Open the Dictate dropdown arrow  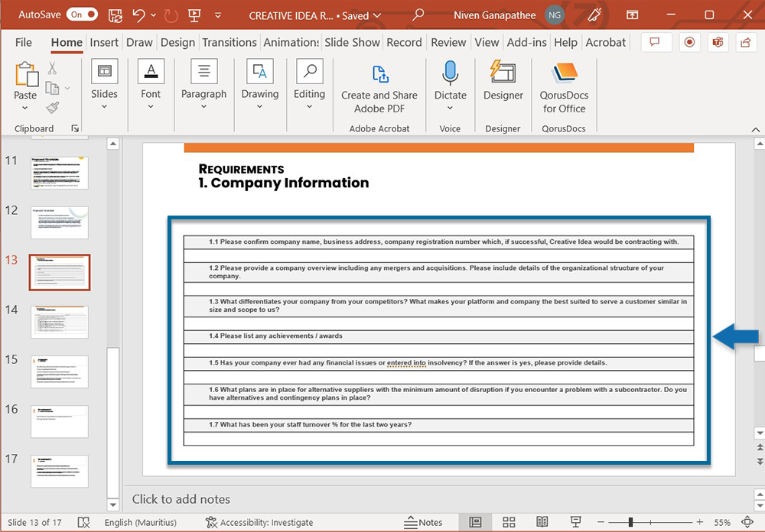click(x=450, y=109)
